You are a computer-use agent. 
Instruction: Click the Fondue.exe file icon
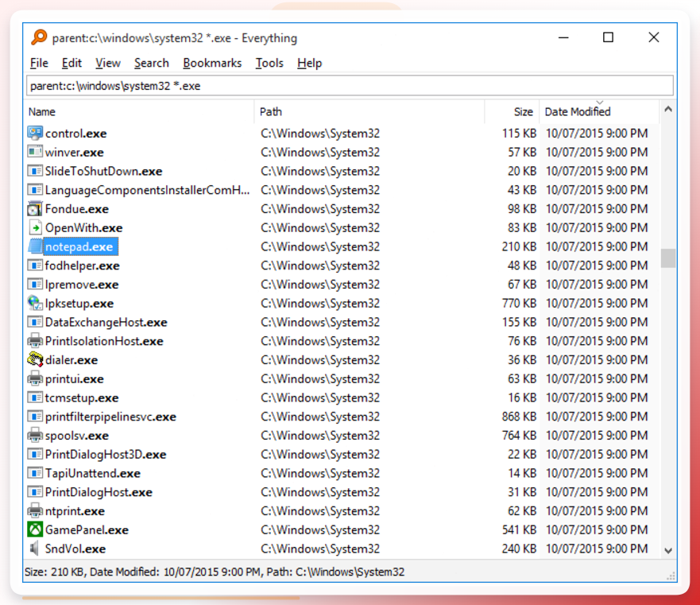pos(35,208)
